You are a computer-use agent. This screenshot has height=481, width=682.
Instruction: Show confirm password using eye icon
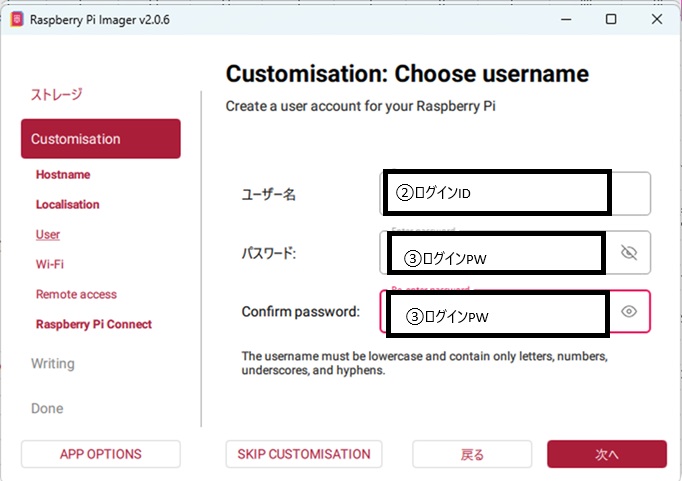pos(629,312)
